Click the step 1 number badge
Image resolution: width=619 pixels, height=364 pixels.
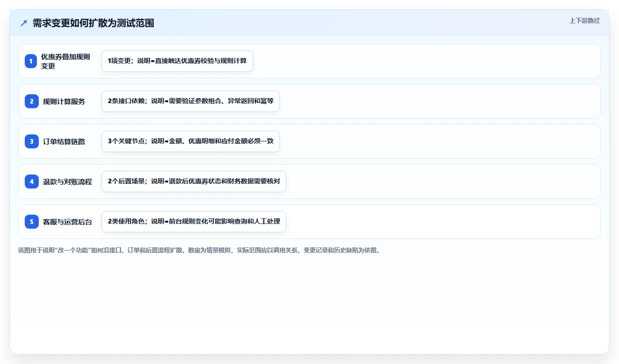pos(31,61)
